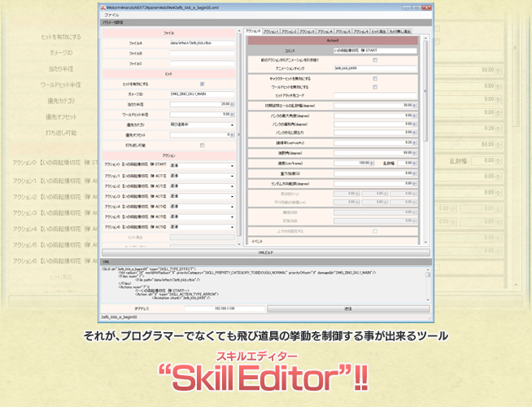Click the 送信 button
532x407 pixels.
(x=348, y=309)
